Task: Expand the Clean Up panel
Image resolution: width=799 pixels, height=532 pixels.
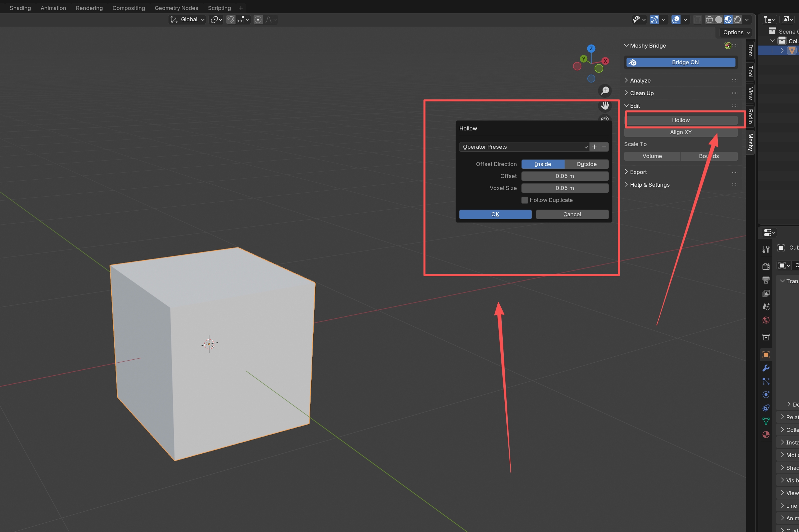Action: tap(642, 93)
